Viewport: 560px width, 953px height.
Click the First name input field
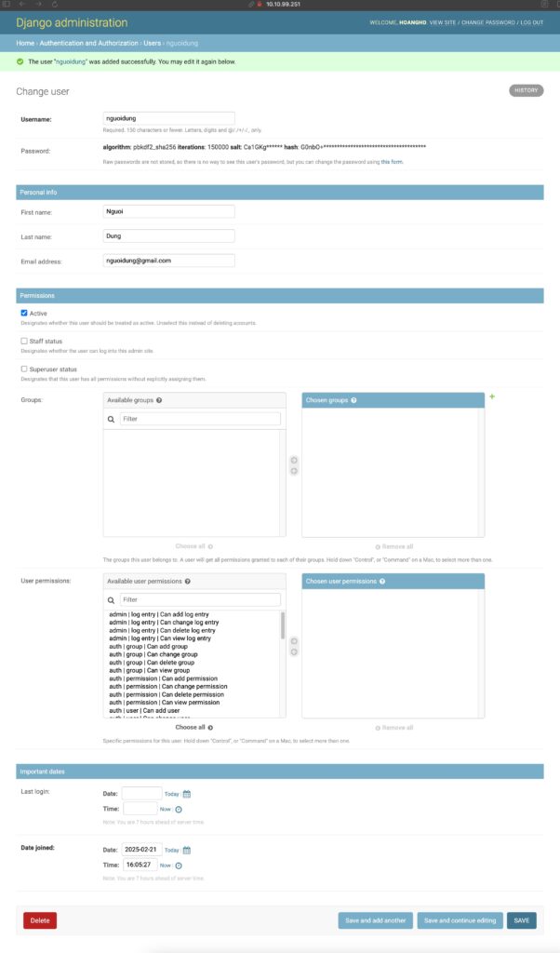pos(169,211)
